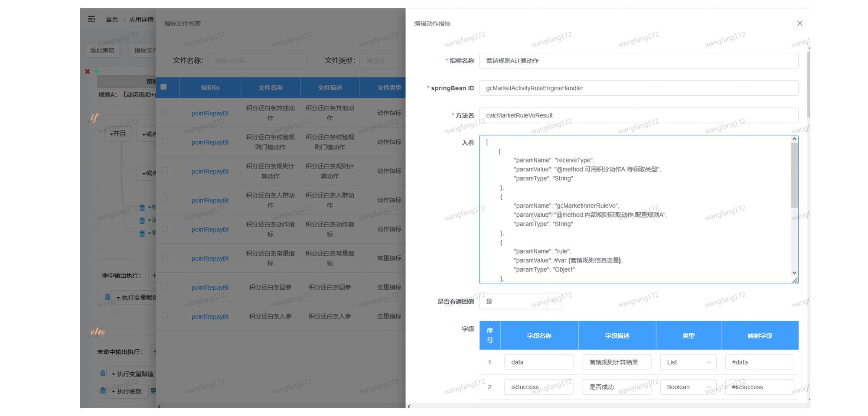
Task: Click the plus button next to 未命中输出执行
Action: (x=153, y=351)
